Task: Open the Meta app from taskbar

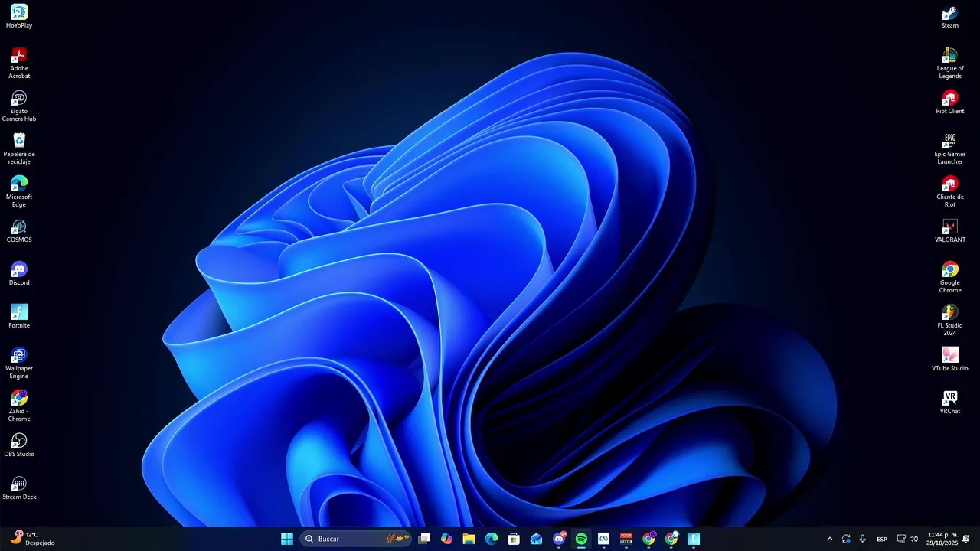Action: pyautogui.click(x=603, y=539)
